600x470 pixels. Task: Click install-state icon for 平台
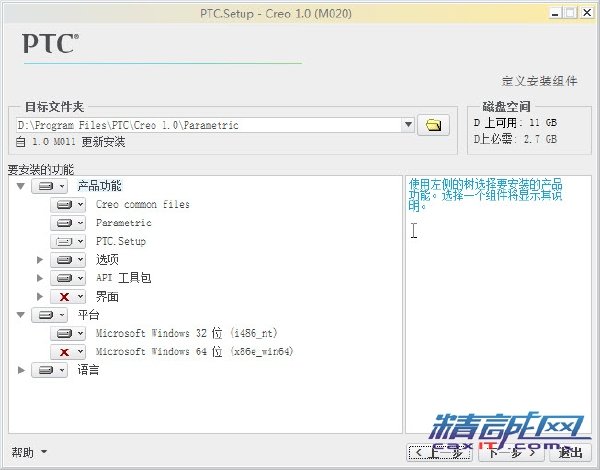tap(46, 315)
